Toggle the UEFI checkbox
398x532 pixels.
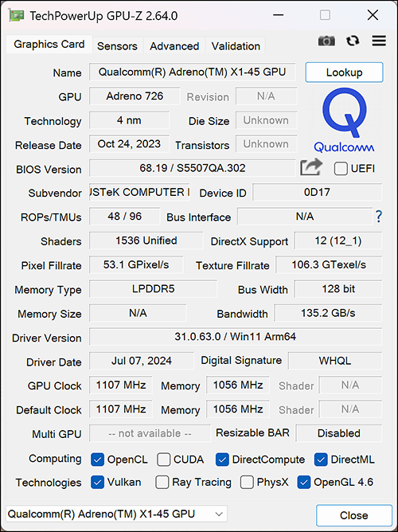pos(341,169)
